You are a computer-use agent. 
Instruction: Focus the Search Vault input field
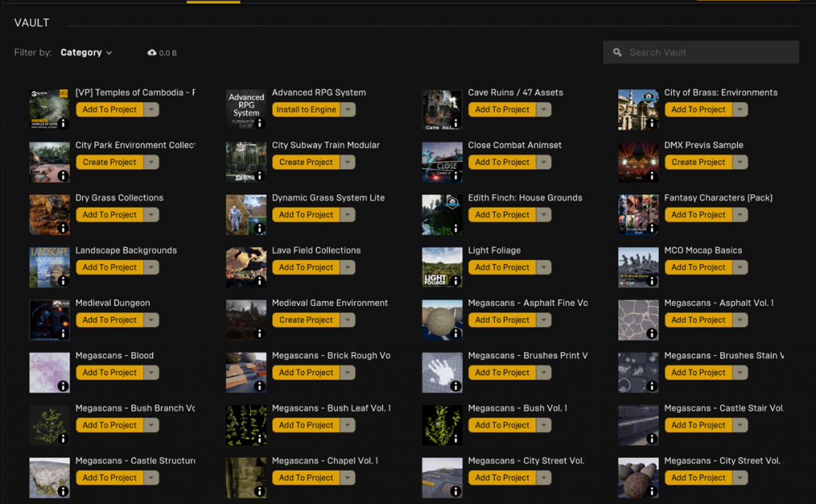click(x=701, y=53)
